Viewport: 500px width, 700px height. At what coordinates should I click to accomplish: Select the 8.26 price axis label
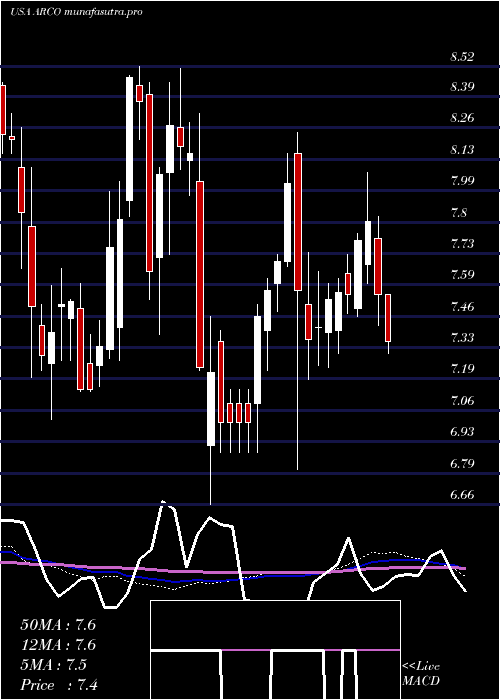coord(462,118)
